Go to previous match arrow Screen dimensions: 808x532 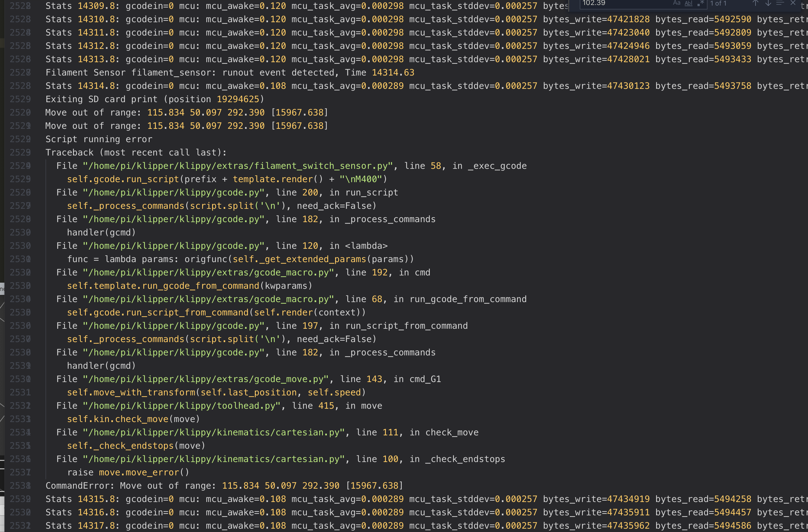click(x=755, y=3)
